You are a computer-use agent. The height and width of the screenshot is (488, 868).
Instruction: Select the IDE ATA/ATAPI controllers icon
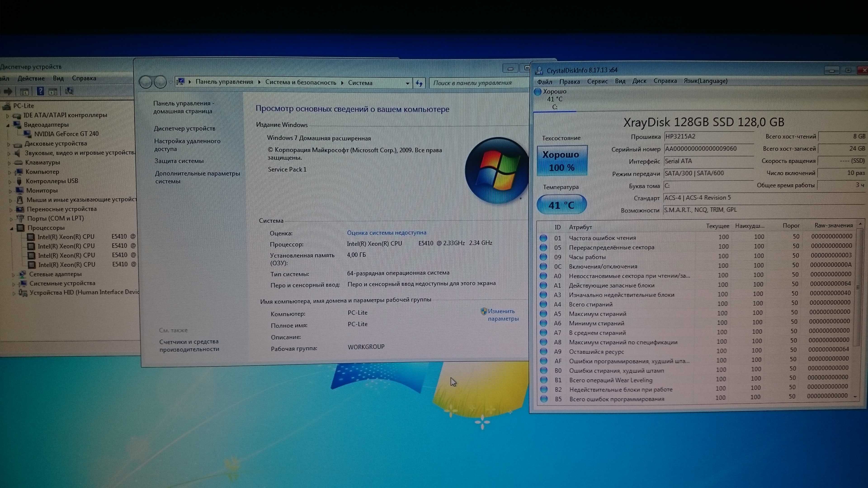[x=17, y=115]
